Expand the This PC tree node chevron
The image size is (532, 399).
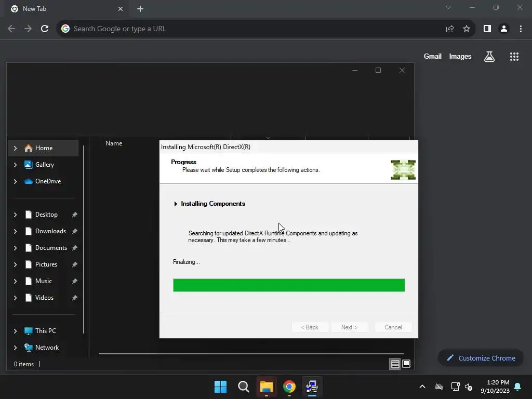15,331
